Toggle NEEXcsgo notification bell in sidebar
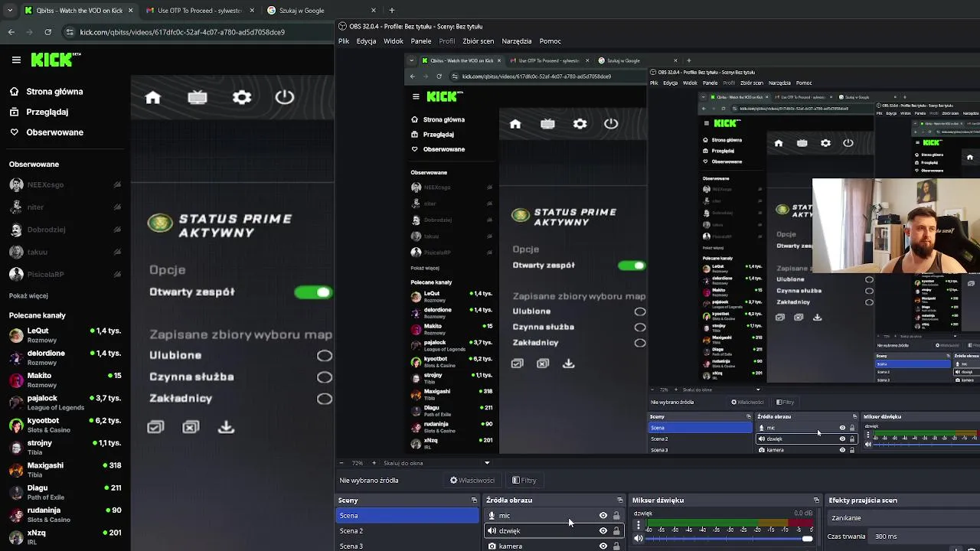This screenshot has height=551, width=980. pos(117,184)
